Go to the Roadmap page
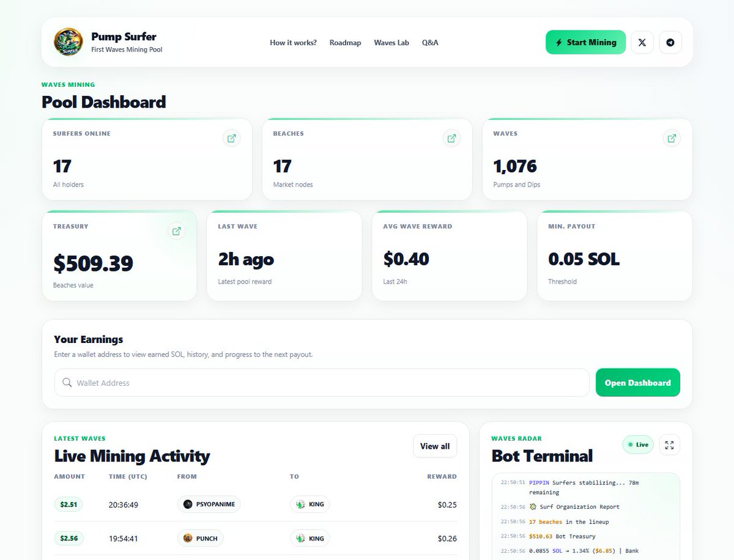The height and width of the screenshot is (560, 734). (345, 43)
